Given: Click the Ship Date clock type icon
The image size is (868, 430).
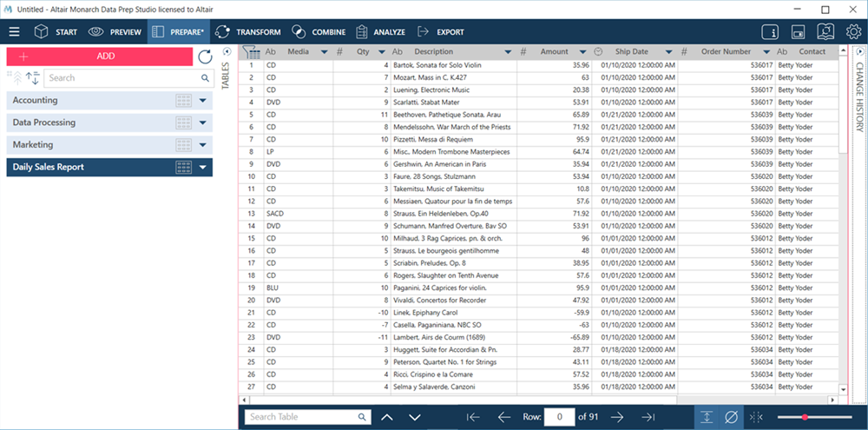Looking at the screenshot, I should (598, 51).
